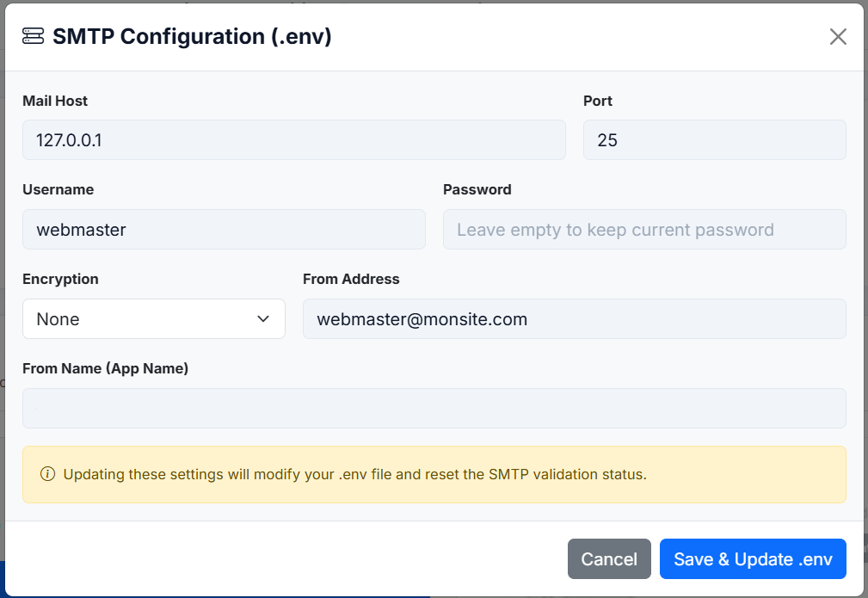Viewport: 868px width, 598px height.
Task: Click into the Mail Host field
Action: tap(293, 139)
